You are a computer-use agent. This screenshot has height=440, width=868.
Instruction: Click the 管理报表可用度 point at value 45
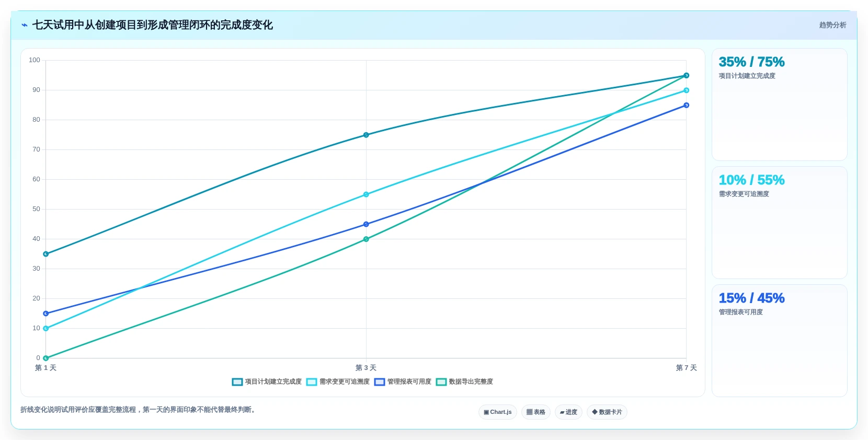[366, 224]
